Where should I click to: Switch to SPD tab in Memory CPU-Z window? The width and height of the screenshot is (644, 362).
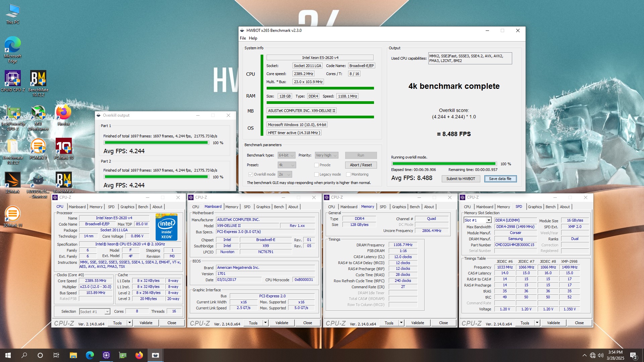383,207
